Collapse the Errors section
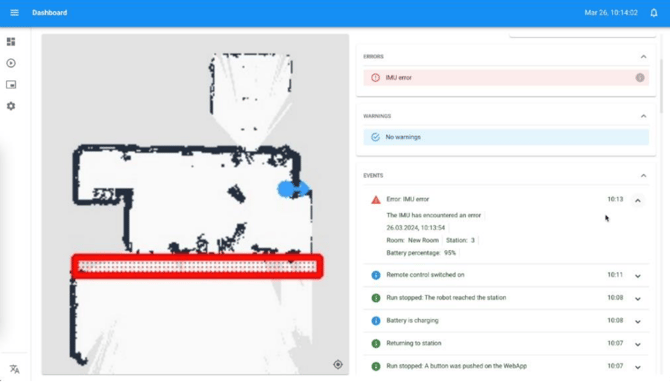Viewport: 670px width, 391px height. [x=644, y=56]
